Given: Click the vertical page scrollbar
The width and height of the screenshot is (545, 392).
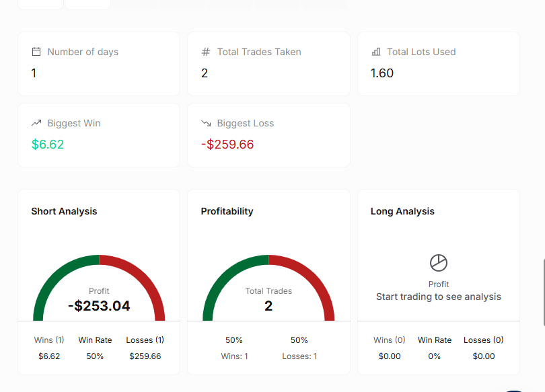Looking at the screenshot, I should click(x=544, y=292).
